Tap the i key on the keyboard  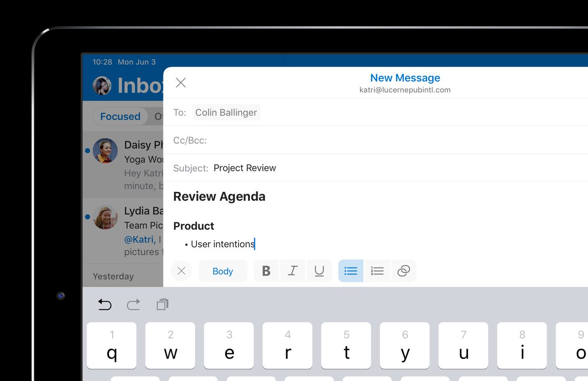click(522, 345)
